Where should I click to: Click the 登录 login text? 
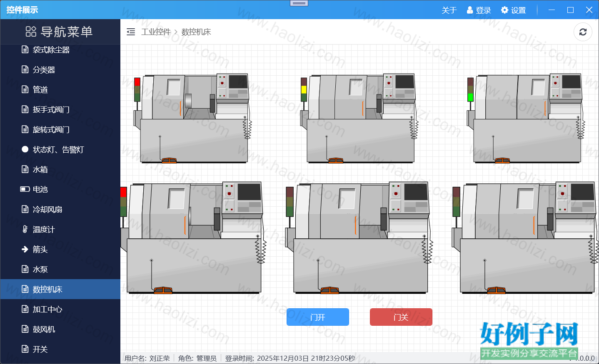tap(484, 10)
